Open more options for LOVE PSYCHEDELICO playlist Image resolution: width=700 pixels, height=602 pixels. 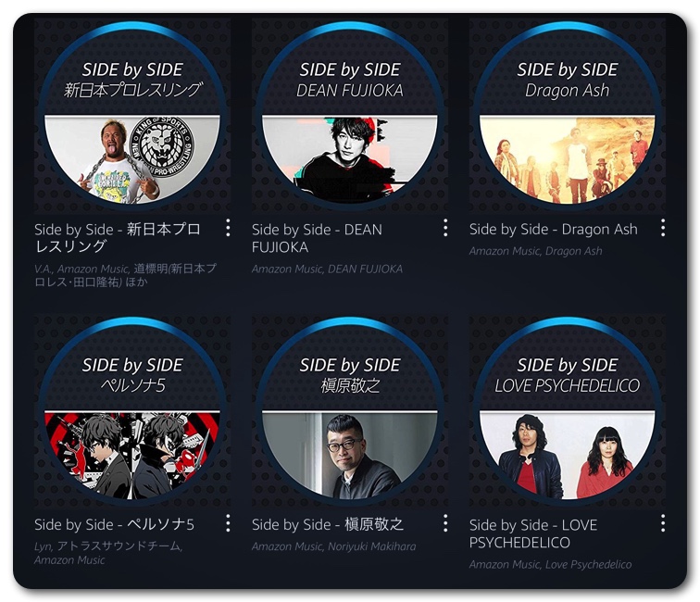(x=663, y=523)
